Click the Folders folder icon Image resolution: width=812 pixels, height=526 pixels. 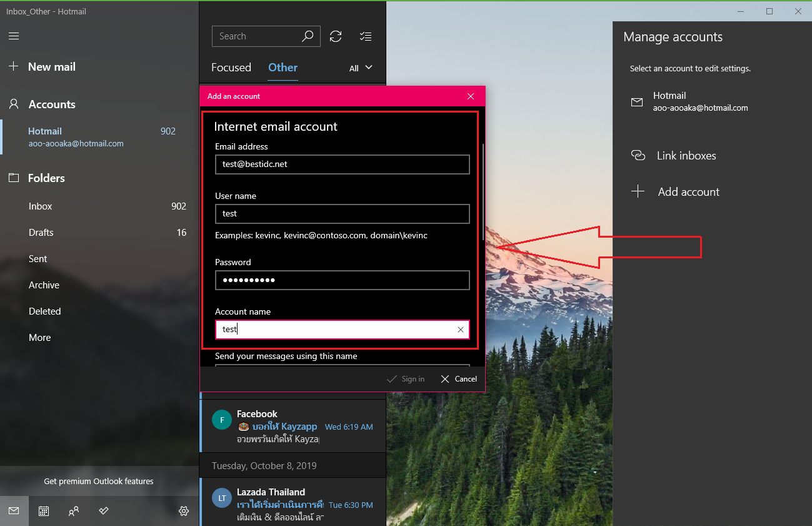(x=13, y=178)
